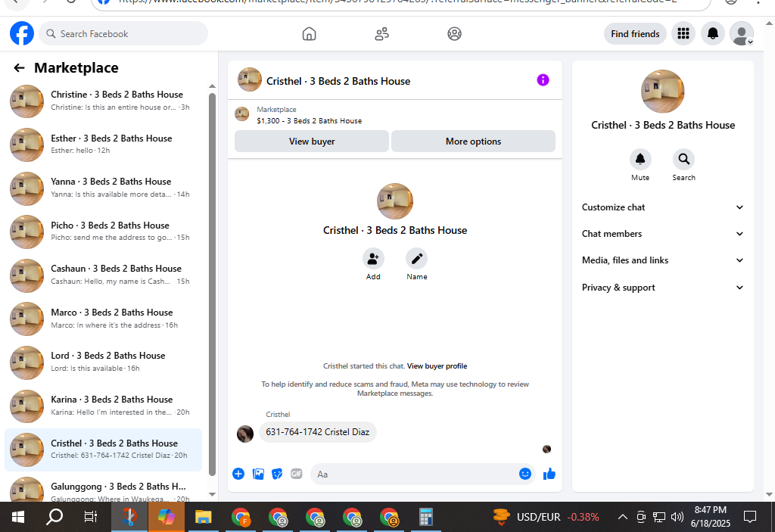Open File Explorer from the taskbar
775x532 pixels.
[x=203, y=517]
